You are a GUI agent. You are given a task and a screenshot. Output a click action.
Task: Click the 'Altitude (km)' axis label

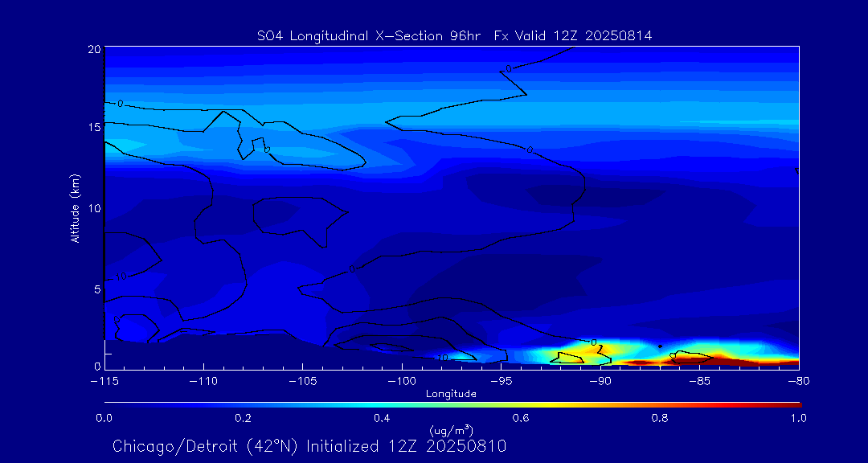coord(76,207)
